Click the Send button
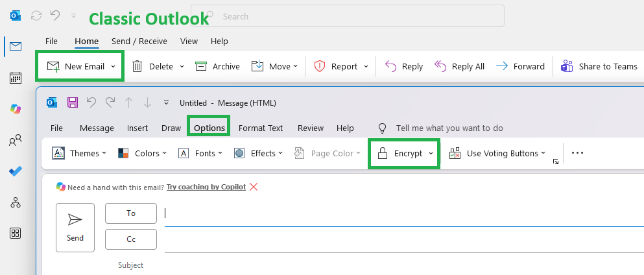The image size is (644, 275). 75,228
